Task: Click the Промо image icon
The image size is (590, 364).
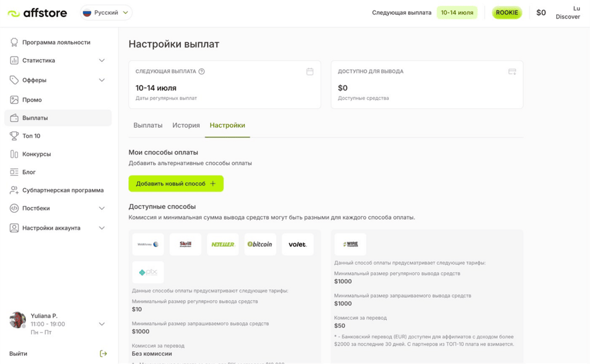Action: coord(14,100)
